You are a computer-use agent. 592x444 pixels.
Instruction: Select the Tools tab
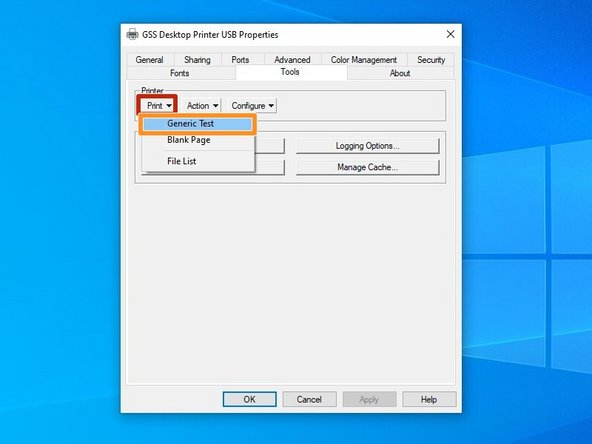click(x=290, y=72)
